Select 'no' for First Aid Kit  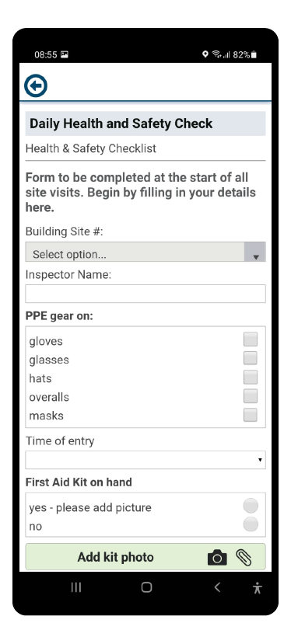coord(251,524)
